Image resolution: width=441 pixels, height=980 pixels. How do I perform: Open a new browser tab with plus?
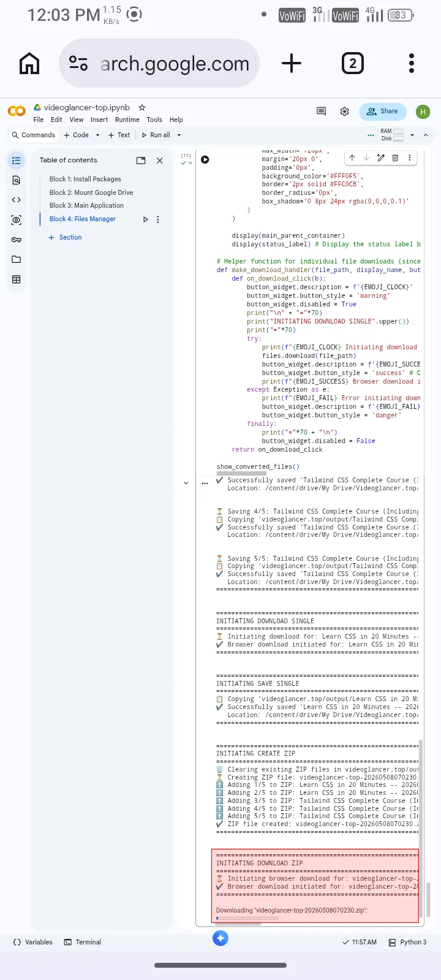[292, 63]
